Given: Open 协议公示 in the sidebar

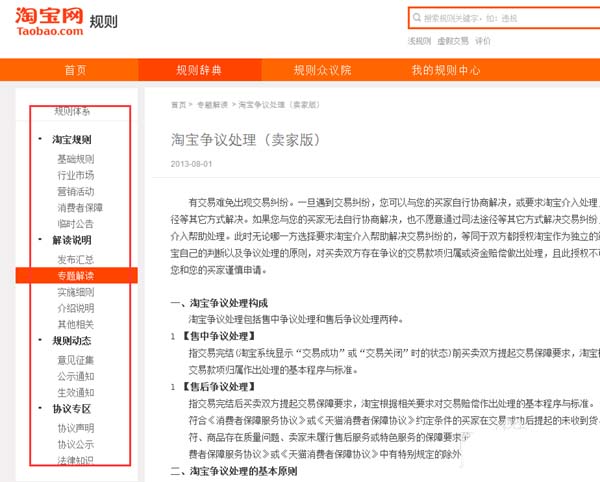Looking at the screenshot, I should (x=76, y=445).
